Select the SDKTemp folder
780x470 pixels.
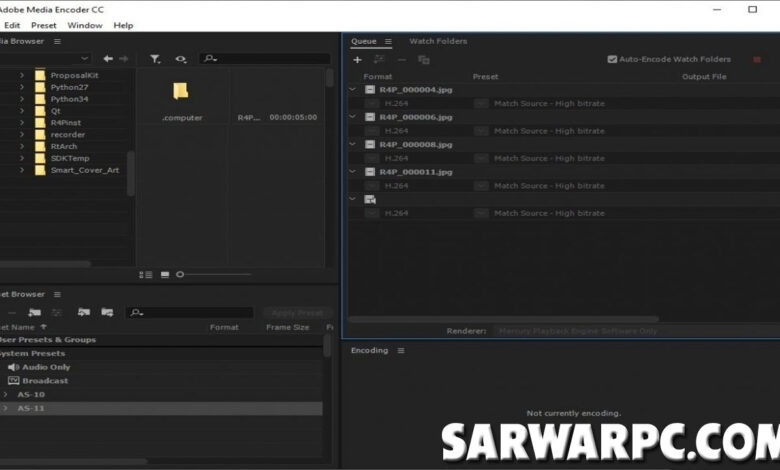pos(70,158)
